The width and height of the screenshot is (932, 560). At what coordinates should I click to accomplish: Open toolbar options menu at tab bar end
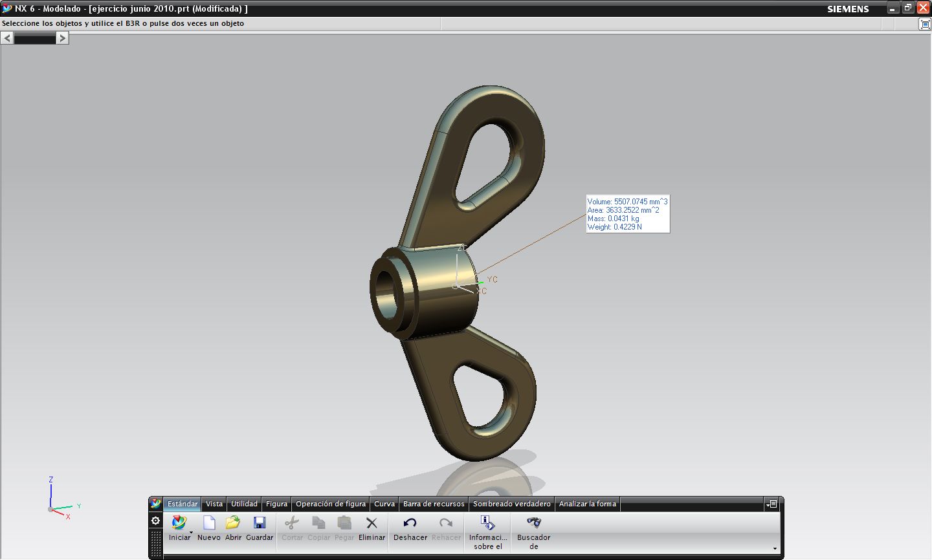pyautogui.click(x=771, y=504)
